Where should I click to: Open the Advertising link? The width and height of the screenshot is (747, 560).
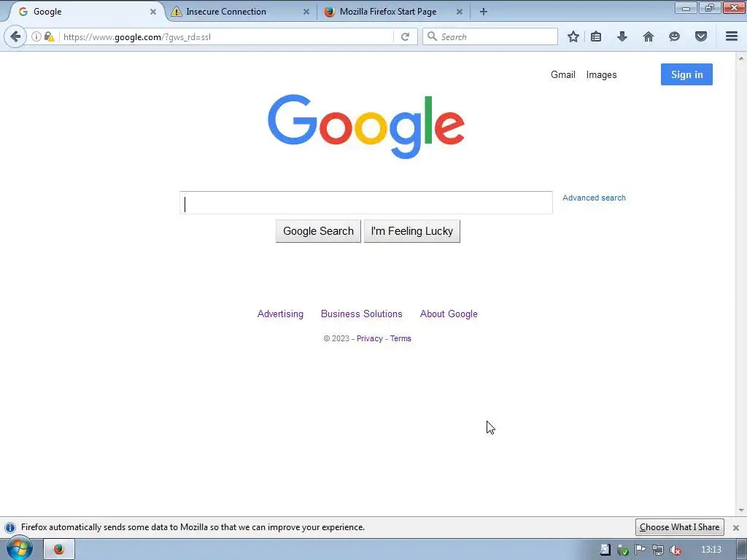(x=280, y=314)
